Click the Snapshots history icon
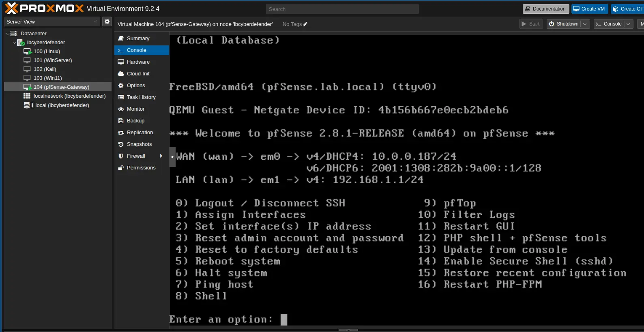Screen dimensions: 644x332 120,144
